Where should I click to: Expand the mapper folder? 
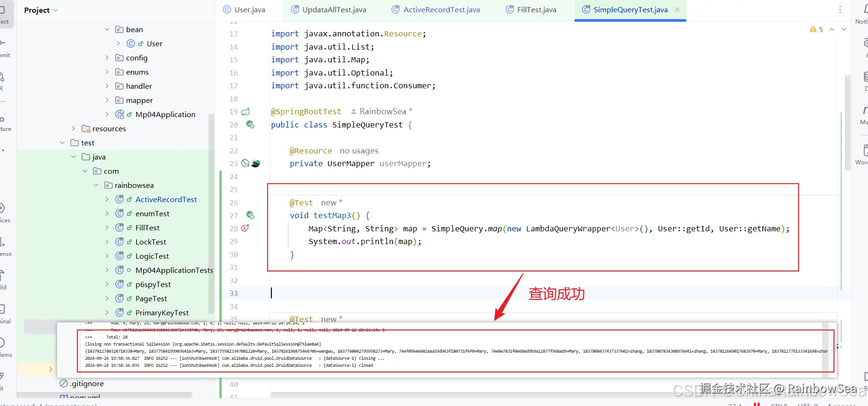tap(107, 100)
